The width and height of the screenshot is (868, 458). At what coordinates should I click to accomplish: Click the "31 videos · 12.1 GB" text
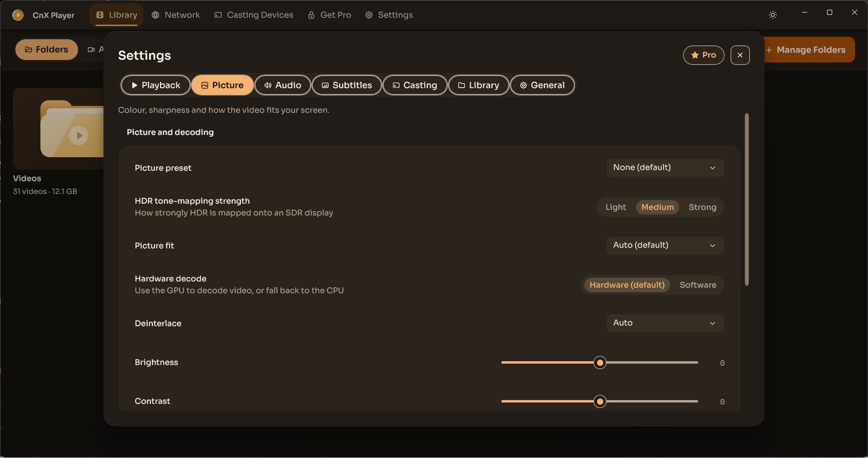45,191
